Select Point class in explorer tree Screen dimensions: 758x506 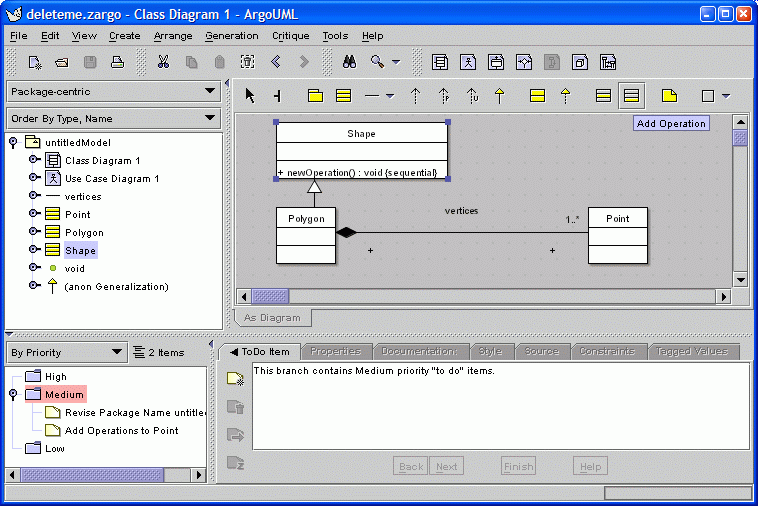coord(77,214)
